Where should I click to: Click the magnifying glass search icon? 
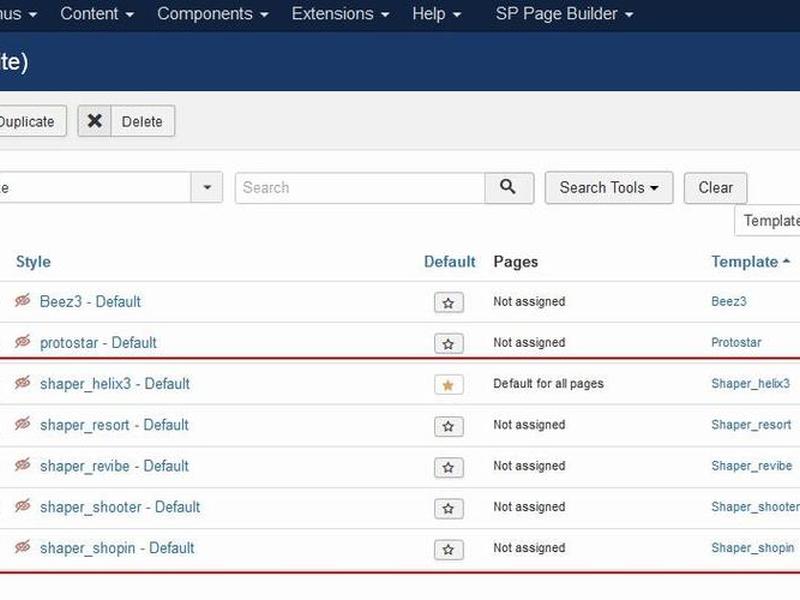point(508,187)
